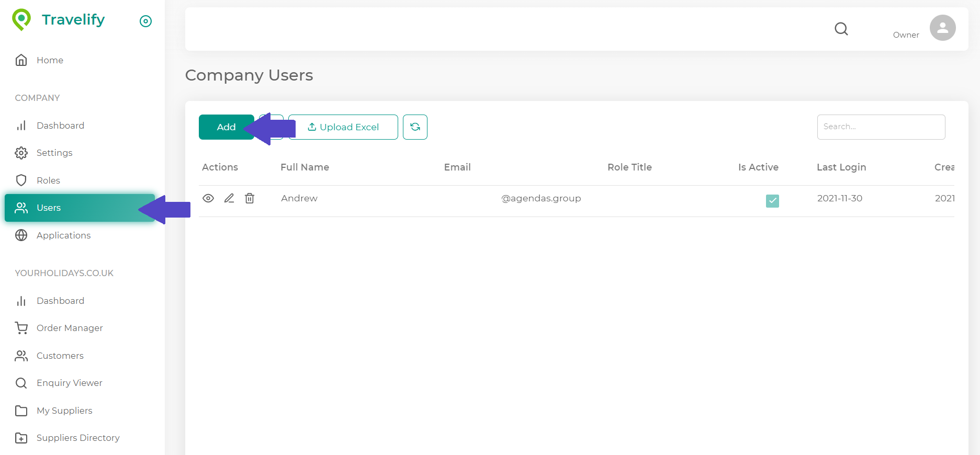Toggle sidebar with the circle icon
Image resolution: width=980 pixels, height=455 pixels.
click(145, 21)
